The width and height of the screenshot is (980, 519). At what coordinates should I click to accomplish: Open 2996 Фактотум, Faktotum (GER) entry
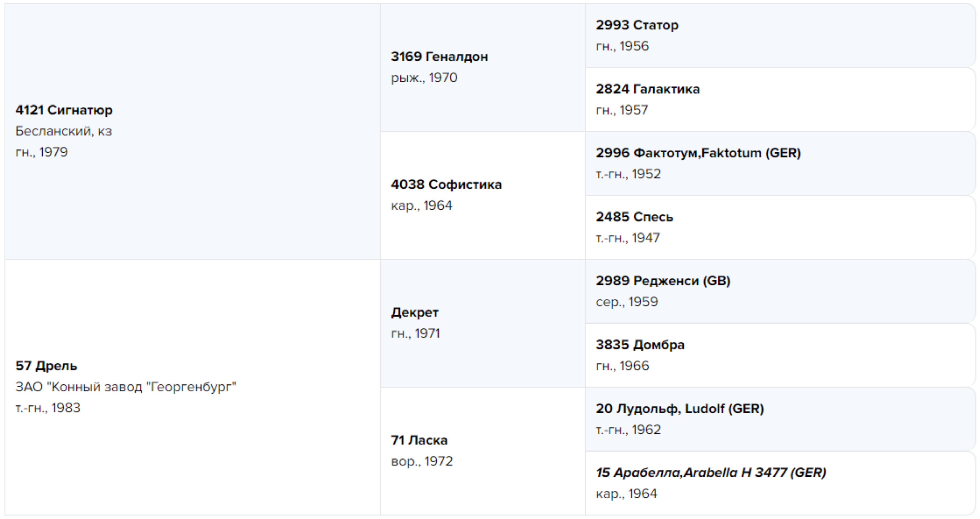point(698,153)
